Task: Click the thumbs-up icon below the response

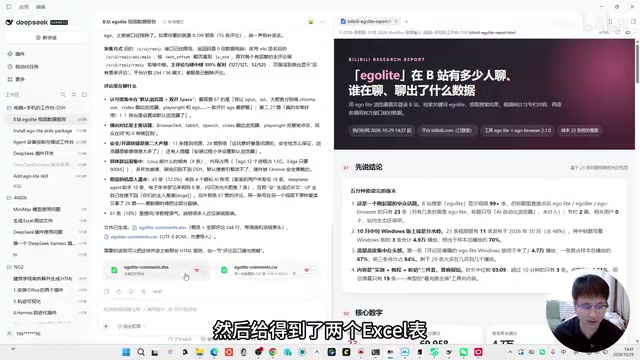Action: 119,291
